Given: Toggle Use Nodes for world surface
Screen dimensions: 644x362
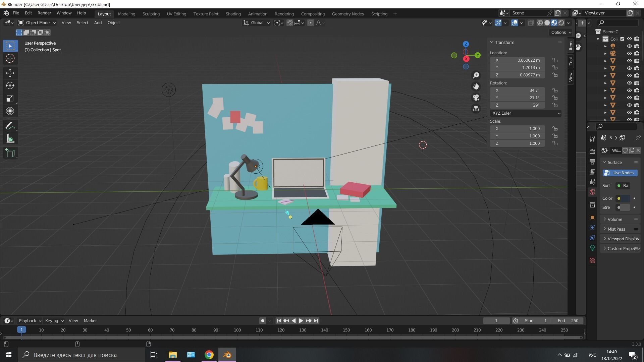Looking at the screenshot, I should 620,173.
